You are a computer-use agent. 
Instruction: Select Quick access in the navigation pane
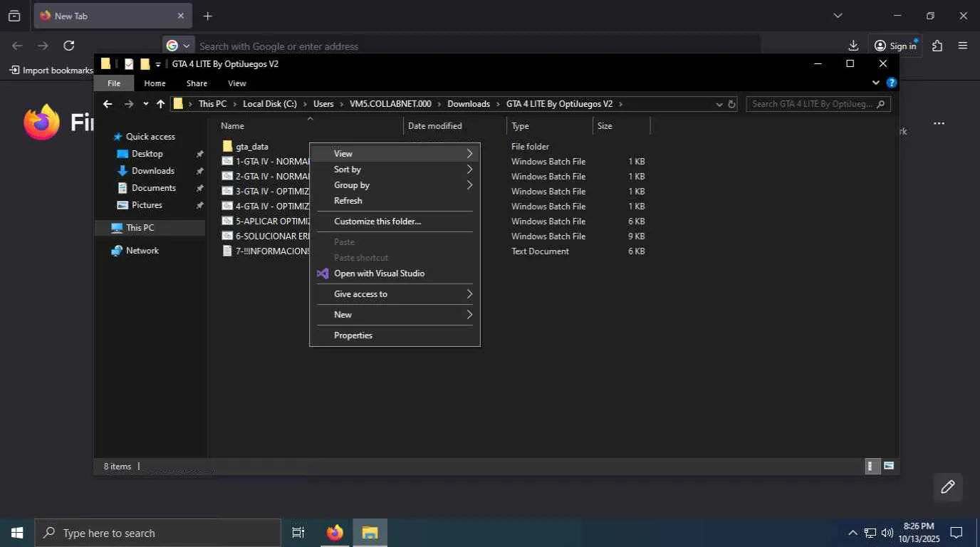[x=150, y=137]
